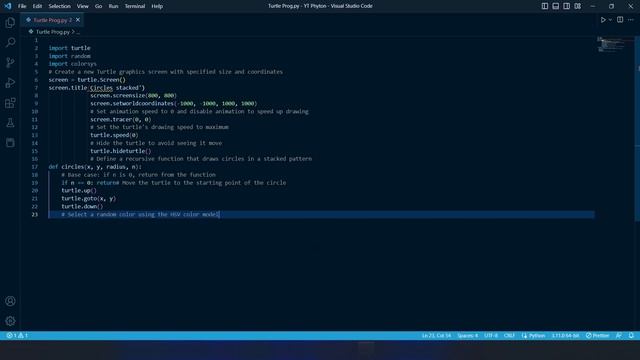Image resolution: width=640 pixels, height=360 pixels.
Task: Click on 'import colorsys' code line
Action: 73,64
